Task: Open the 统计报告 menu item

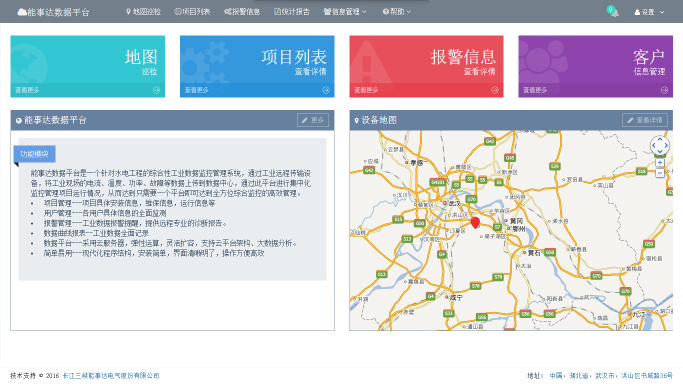Action: (292, 12)
